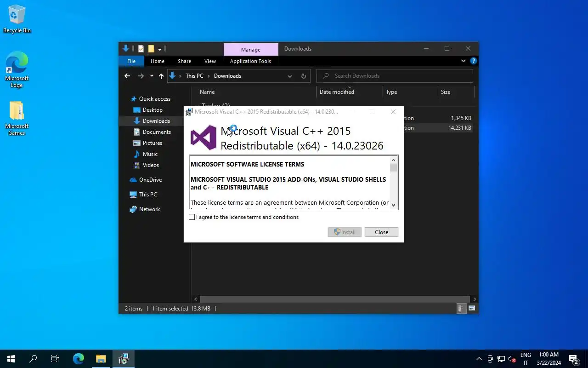
Task: Click the Downloads breadcrumb in the address bar
Action: (x=227, y=76)
